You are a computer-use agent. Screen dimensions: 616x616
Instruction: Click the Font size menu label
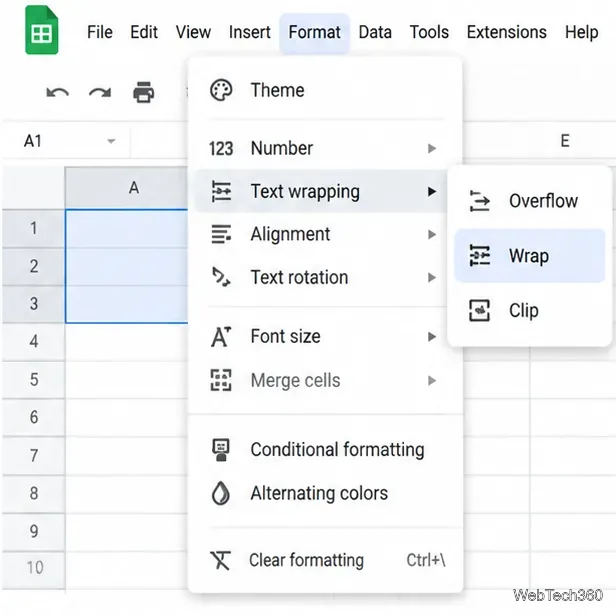285,337
